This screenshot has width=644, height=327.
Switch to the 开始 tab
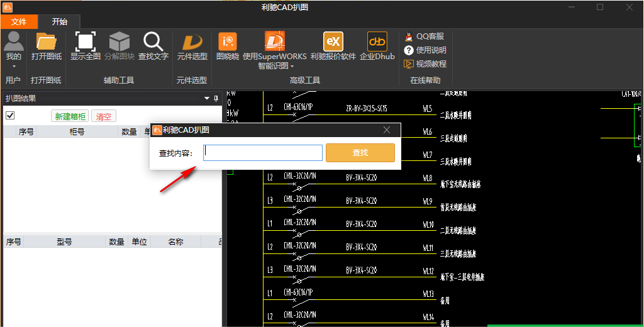(x=60, y=22)
